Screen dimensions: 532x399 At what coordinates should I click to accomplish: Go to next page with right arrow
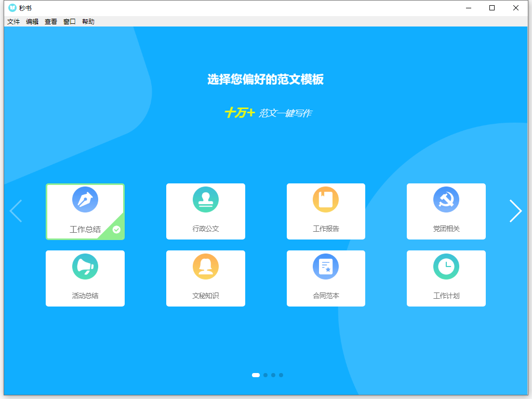click(515, 211)
